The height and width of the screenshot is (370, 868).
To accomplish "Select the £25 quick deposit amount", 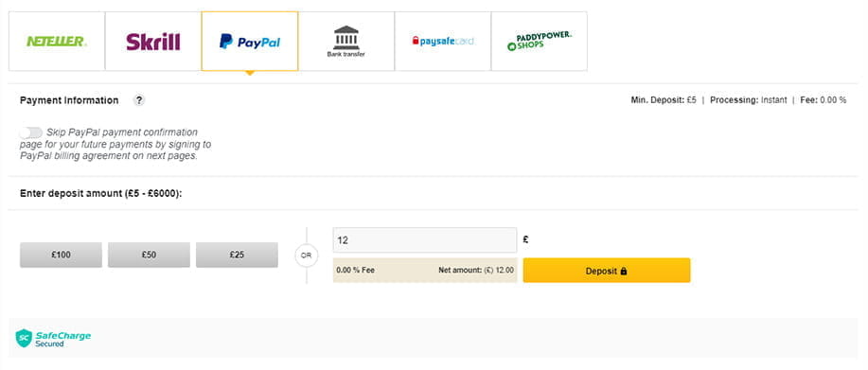I will tap(237, 255).
